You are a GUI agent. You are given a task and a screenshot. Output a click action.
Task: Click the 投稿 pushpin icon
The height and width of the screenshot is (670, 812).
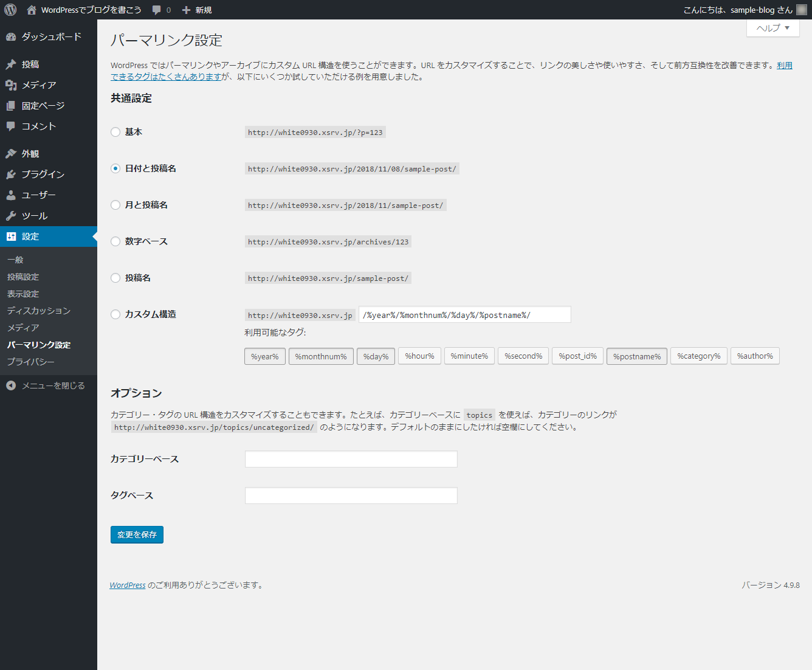pos(11,64)
